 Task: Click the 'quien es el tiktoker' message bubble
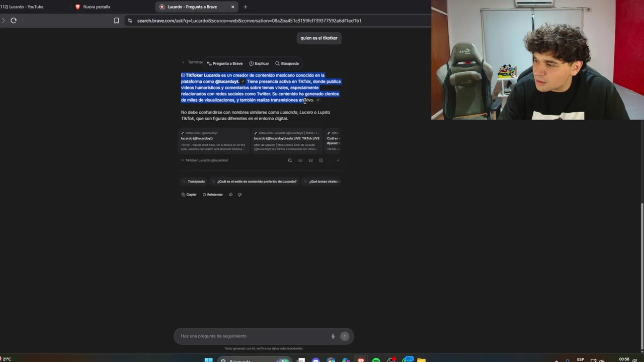click(x=319, y=38)
